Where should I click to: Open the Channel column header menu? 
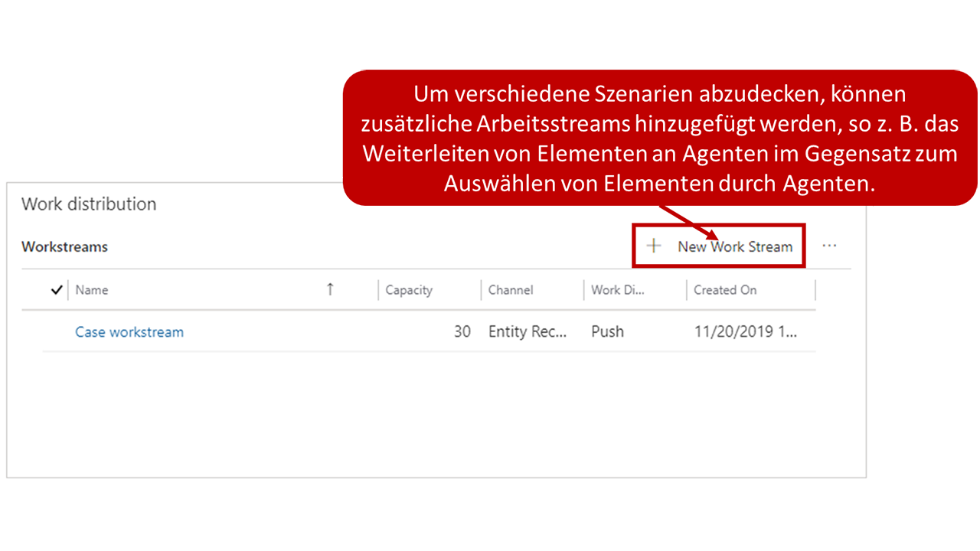(x=510, y=289)
